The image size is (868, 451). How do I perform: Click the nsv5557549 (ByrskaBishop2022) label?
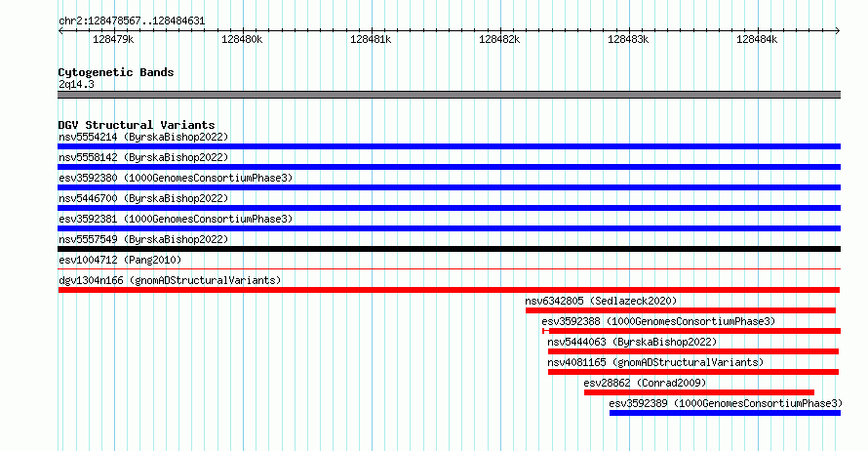click(143, 239)
